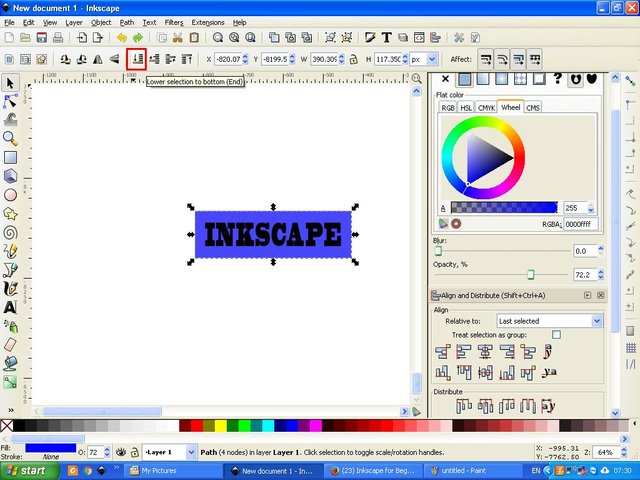Toggle width-height lock icon
640x480 pixels.
pos(353,60)
